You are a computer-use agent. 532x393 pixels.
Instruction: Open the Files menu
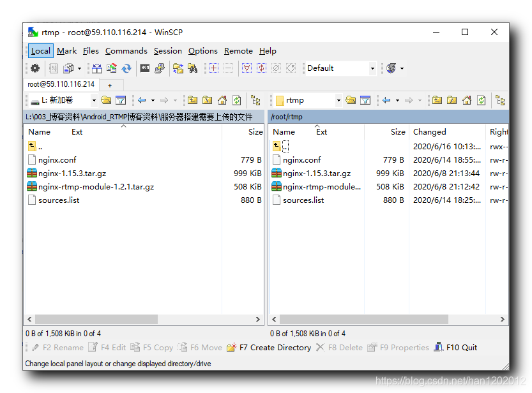point(91,51)
